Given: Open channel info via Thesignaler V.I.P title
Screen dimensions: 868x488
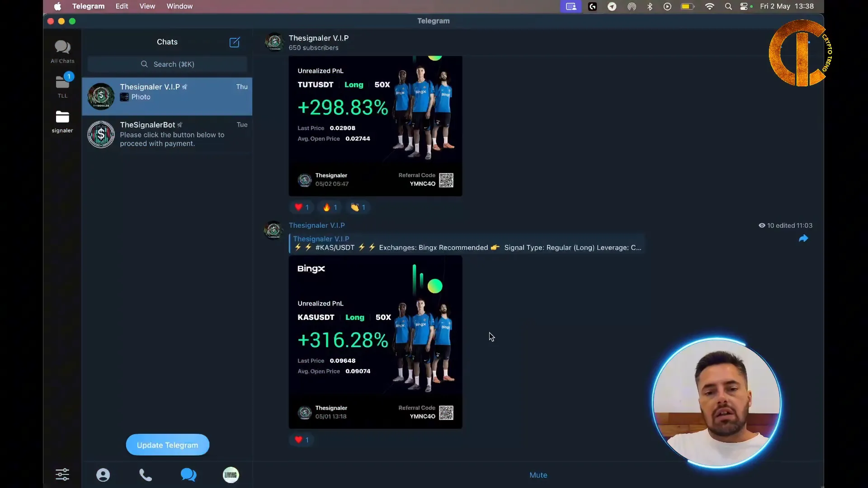Looking at the screenshot, I should 319,38.
